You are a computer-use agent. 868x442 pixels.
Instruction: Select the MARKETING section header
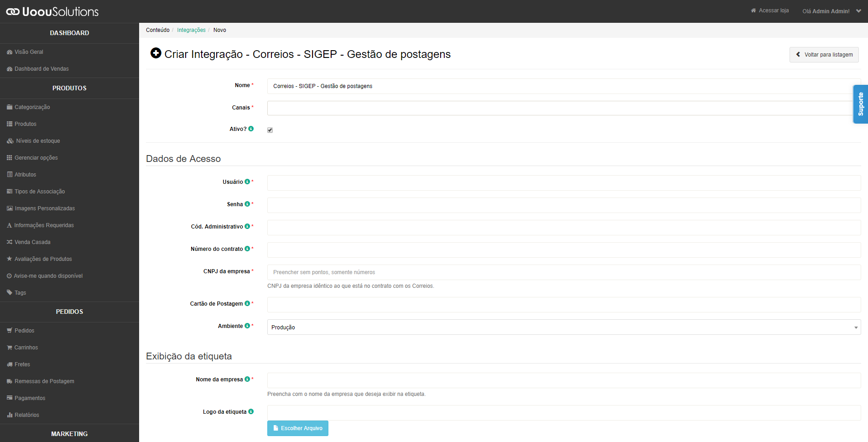pos(69,434)
